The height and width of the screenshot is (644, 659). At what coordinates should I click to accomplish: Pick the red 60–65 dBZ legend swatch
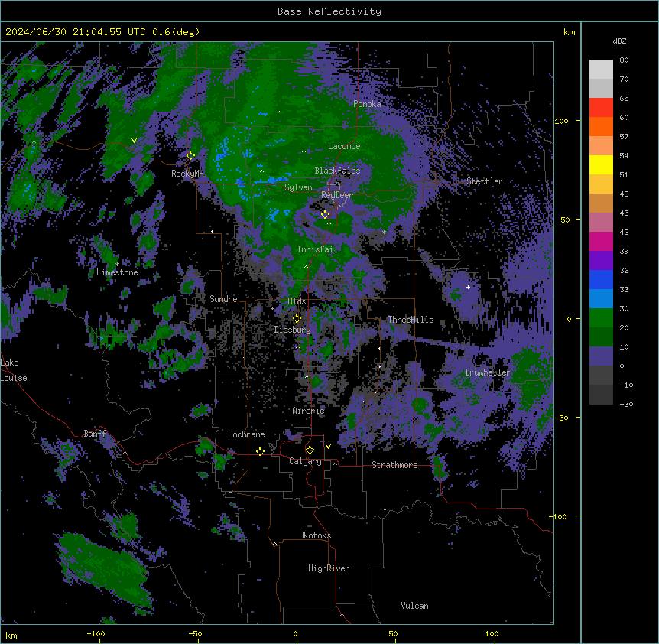coord(601,108)
